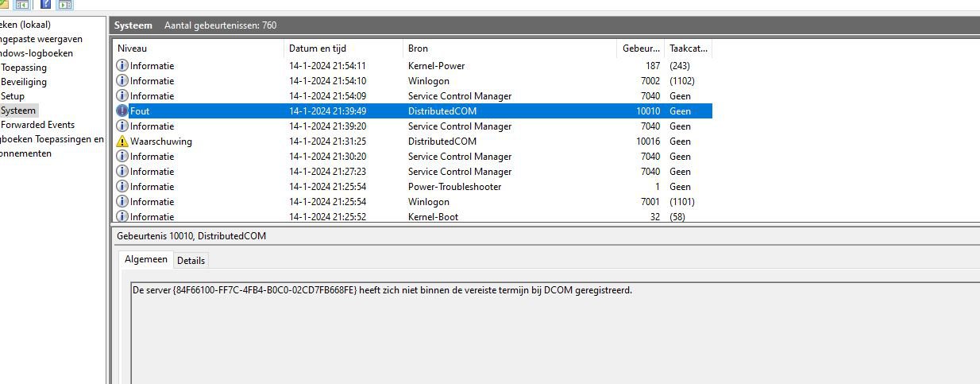Toggle the action pane toolbar icon
The image size is (980, 384).
point(65,4)
